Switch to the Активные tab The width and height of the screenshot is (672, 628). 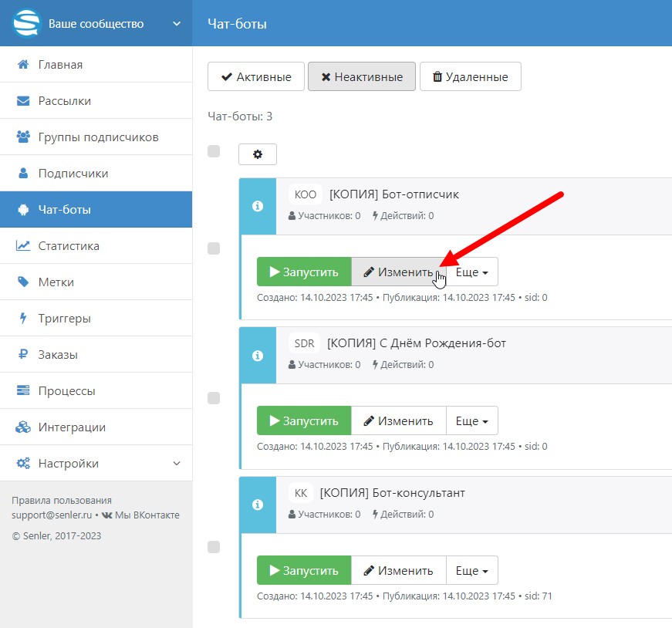pyautogui.click(x=256, y=77)
